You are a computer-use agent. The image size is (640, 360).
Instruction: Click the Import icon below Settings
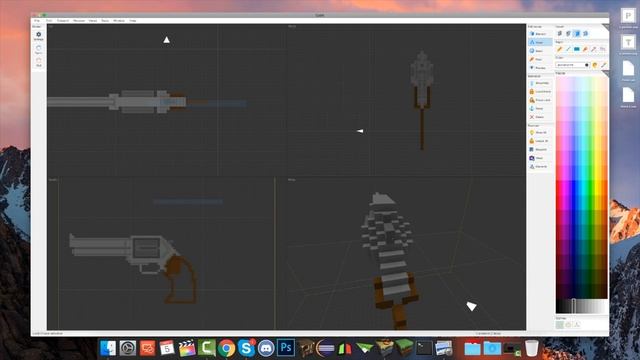[38, 49]
